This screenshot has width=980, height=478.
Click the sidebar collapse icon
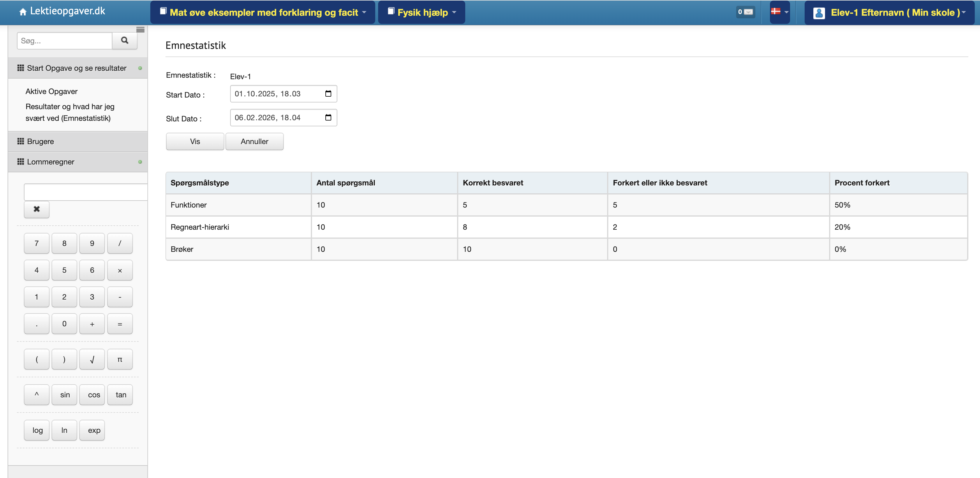140,30
